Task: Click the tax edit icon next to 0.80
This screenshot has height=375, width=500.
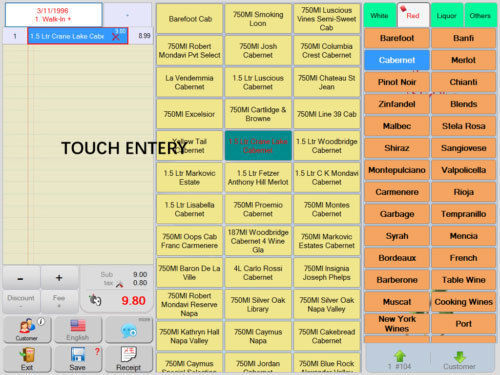Action: [119, 284]
